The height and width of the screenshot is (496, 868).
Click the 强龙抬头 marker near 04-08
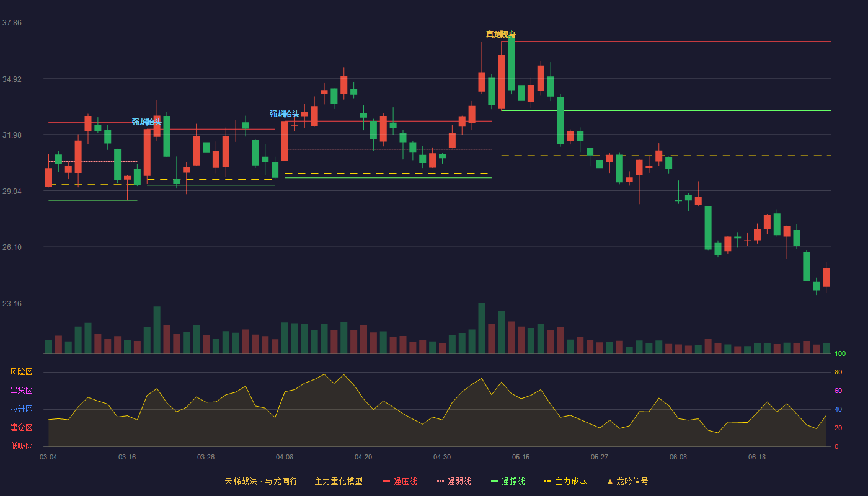coord(285,113)
